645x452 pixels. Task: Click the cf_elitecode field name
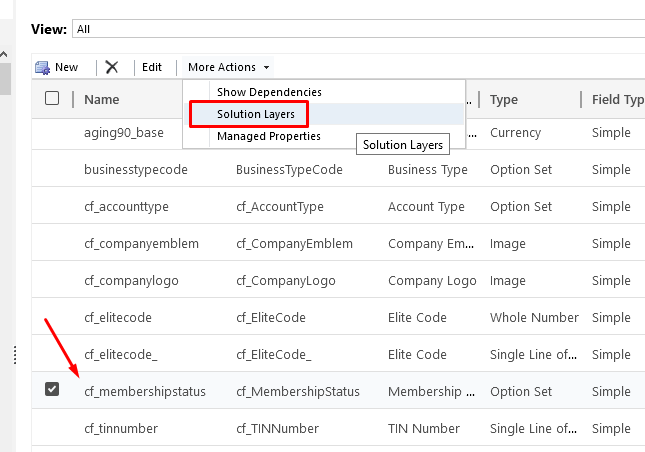(118, 317)
